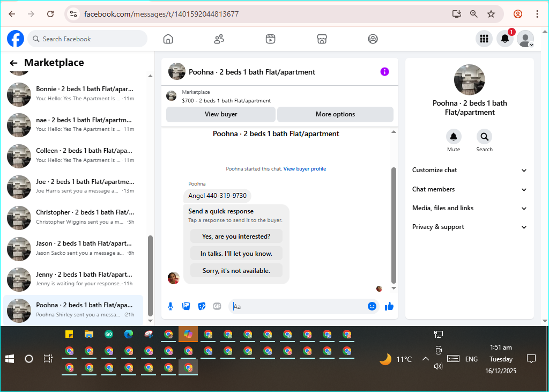
Task: Attach a photo with the image icon
Action: tap(186, 307)
